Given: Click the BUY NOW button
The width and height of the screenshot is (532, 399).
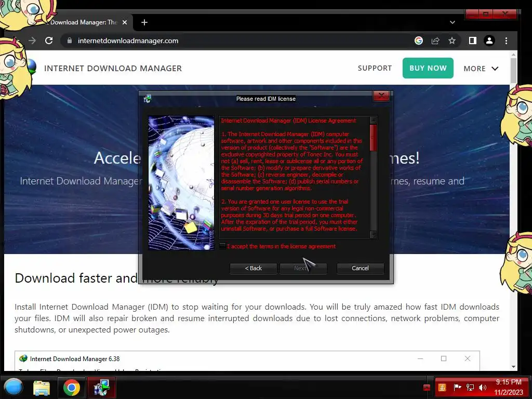Looking at the screenshot, I should point(428,68).
